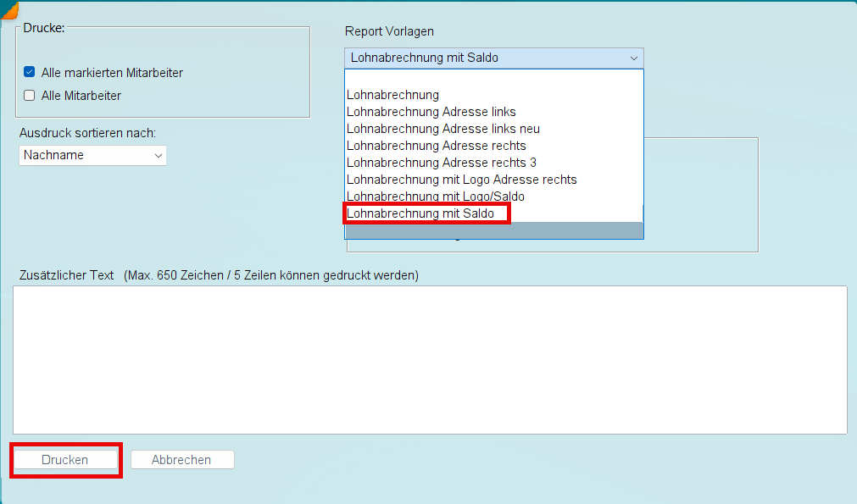The width and height of the screenshot is (857, 504).
Task: Click the highlighted blank row at list bottom
Action: (493, 230)
